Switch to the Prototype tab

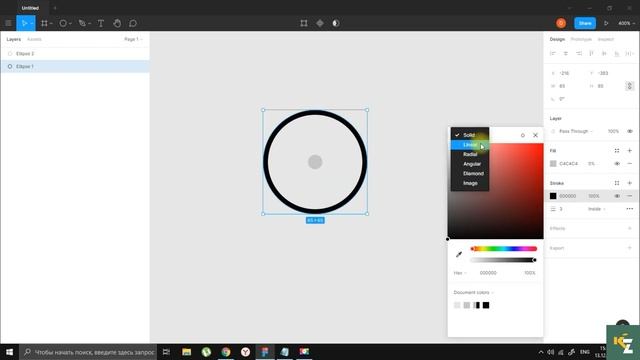[581, 39]
